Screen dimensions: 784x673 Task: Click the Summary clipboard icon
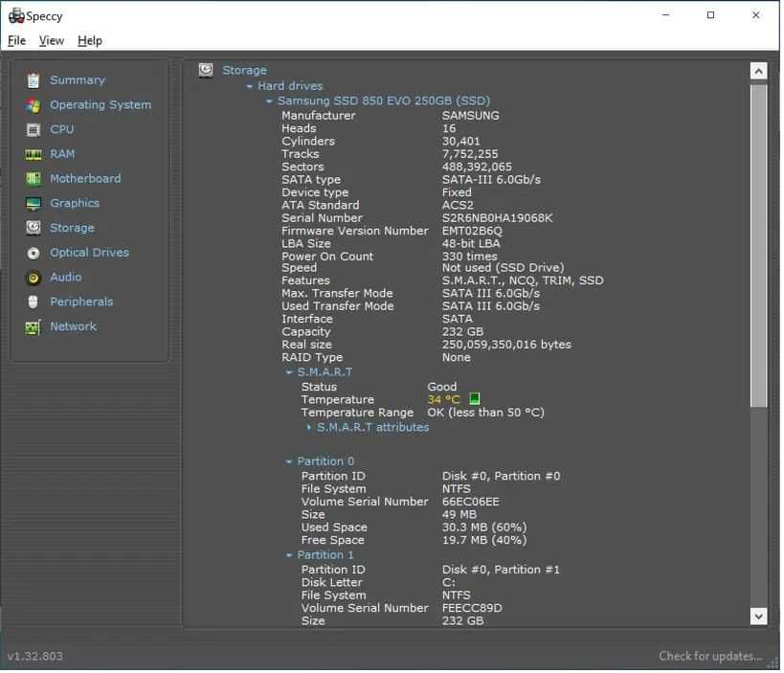click(33, 80)
